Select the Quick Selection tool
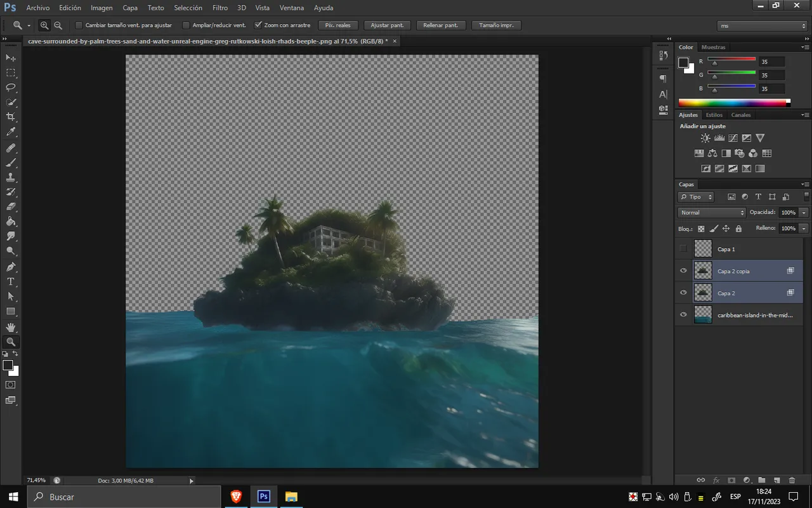812x508 pixels. click(x=11, y=102)
